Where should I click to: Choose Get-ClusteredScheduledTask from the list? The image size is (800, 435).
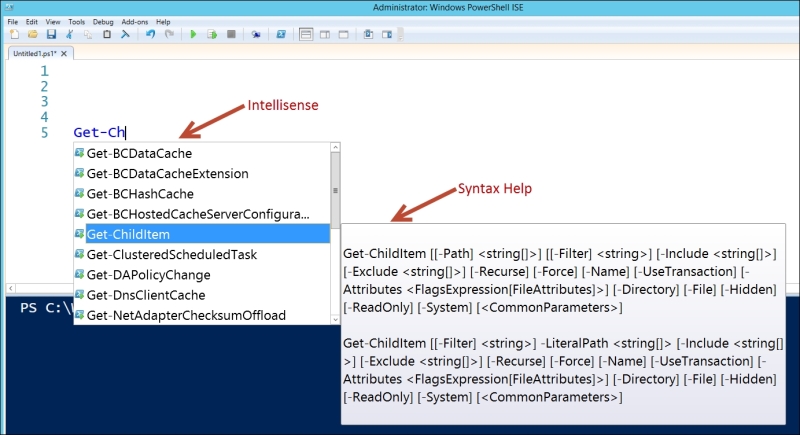tap(202, 254)
